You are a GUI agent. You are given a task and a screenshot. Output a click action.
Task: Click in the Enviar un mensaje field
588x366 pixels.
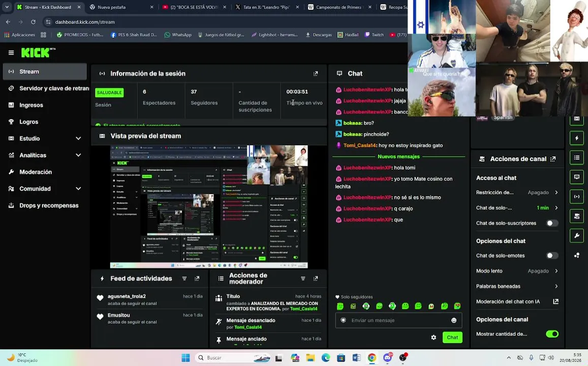tap(398, 320)
